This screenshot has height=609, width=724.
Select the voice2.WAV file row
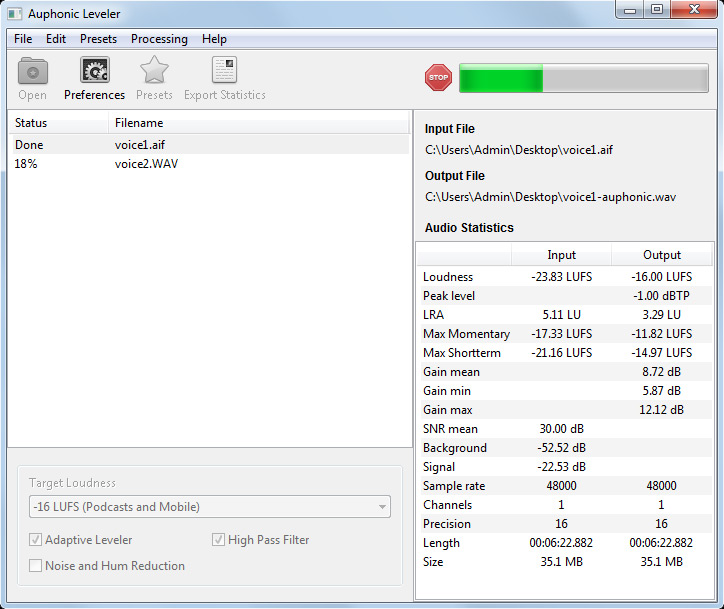pos(146,164)
